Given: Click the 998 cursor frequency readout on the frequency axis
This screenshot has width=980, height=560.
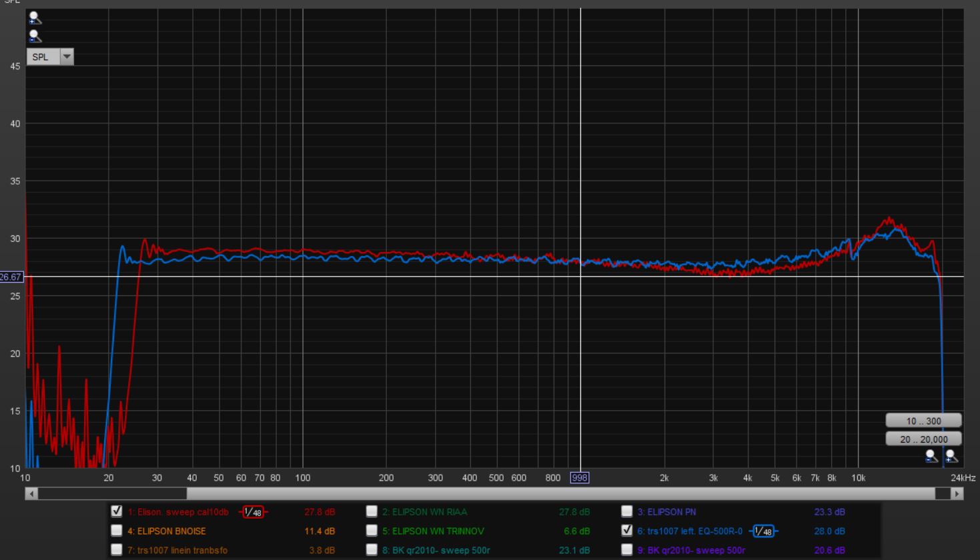Looking at the screenshot, I should click(x=579, y=477).
